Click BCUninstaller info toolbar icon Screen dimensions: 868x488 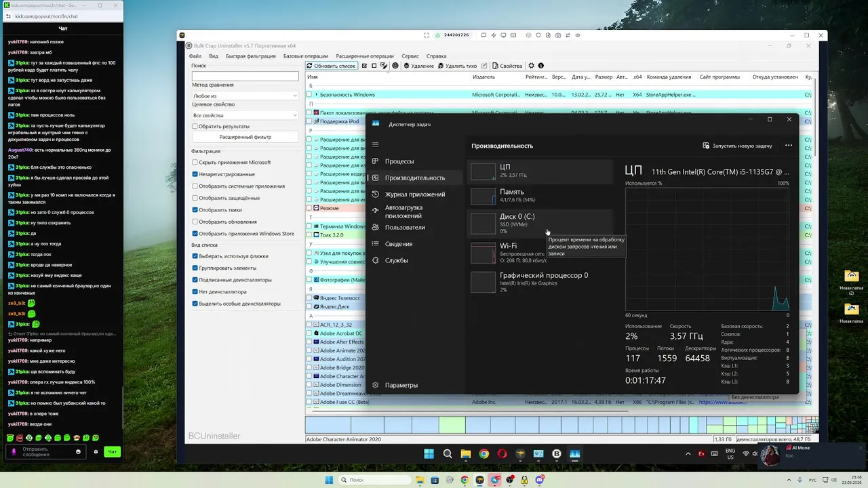(x=541, y=66)
